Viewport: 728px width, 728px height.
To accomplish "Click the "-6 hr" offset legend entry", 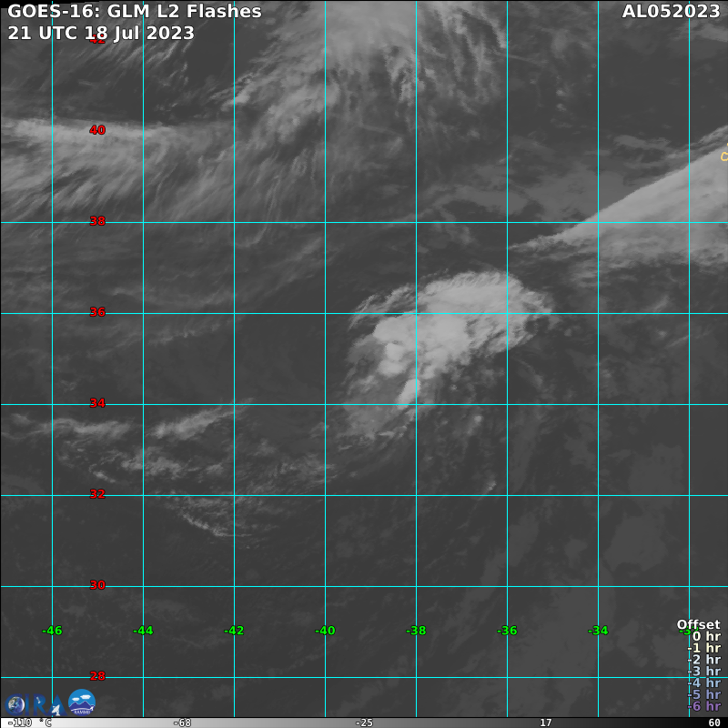I will coord(704,706).
